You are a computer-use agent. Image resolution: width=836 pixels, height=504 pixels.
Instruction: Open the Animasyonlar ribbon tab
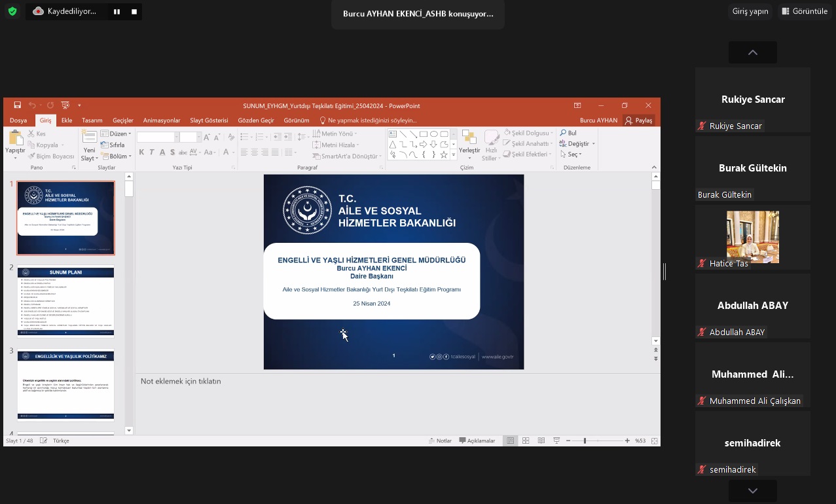tap(162, 120)
